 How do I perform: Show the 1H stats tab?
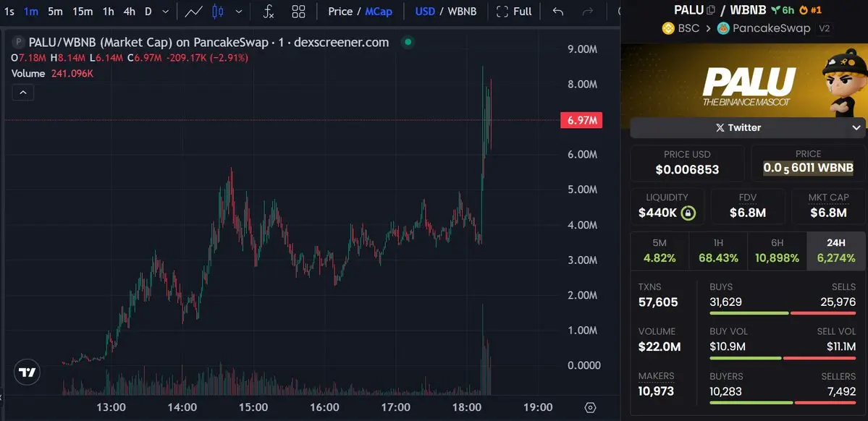click(x=718, y=250)
